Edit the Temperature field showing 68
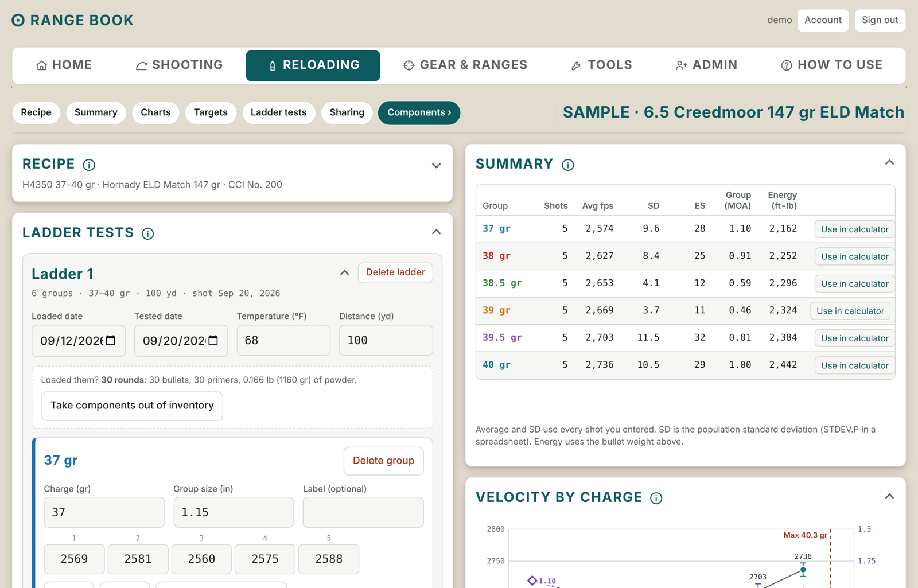Viewport: 918px width, 588px height. pos(283,340)
